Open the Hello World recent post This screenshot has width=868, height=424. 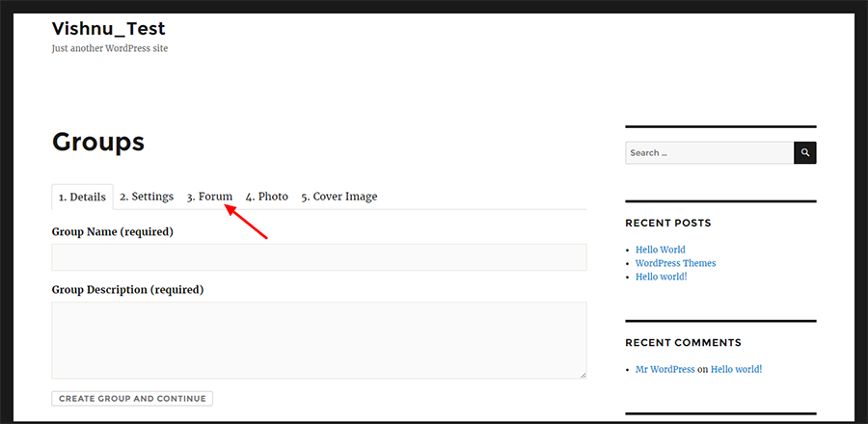click(660, 250)
